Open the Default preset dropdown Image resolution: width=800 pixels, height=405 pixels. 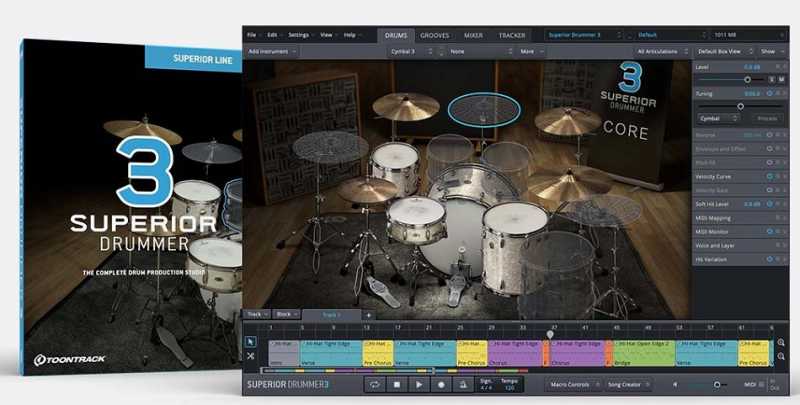(x=671, y=35)
